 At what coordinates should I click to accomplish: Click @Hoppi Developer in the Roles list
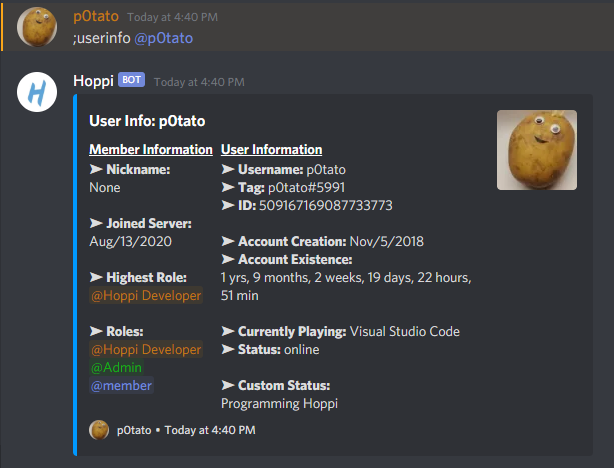tap(146, 349)
